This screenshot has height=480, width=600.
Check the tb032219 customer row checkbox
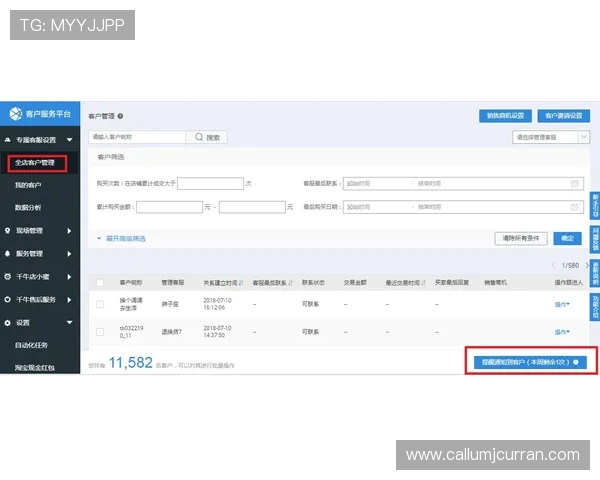coord(100,331)
